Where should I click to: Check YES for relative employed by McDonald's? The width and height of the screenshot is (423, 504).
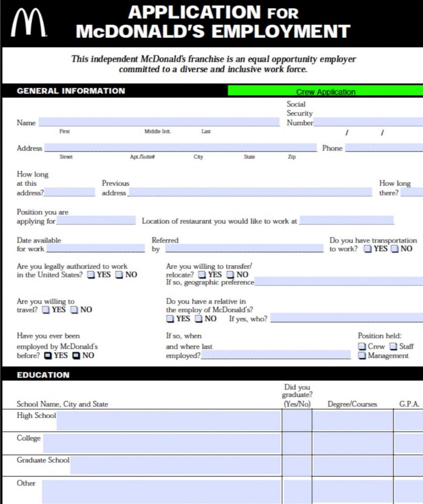170,319
